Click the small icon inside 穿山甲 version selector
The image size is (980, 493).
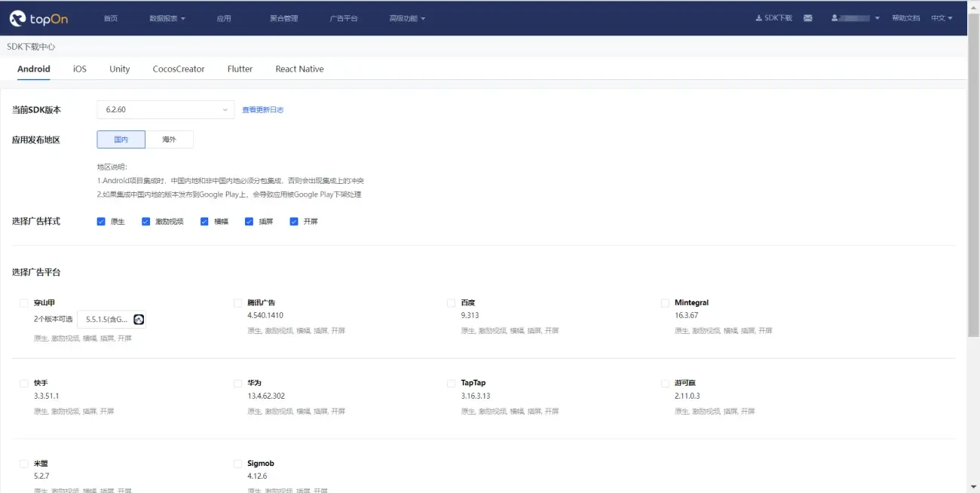[139, 319]
